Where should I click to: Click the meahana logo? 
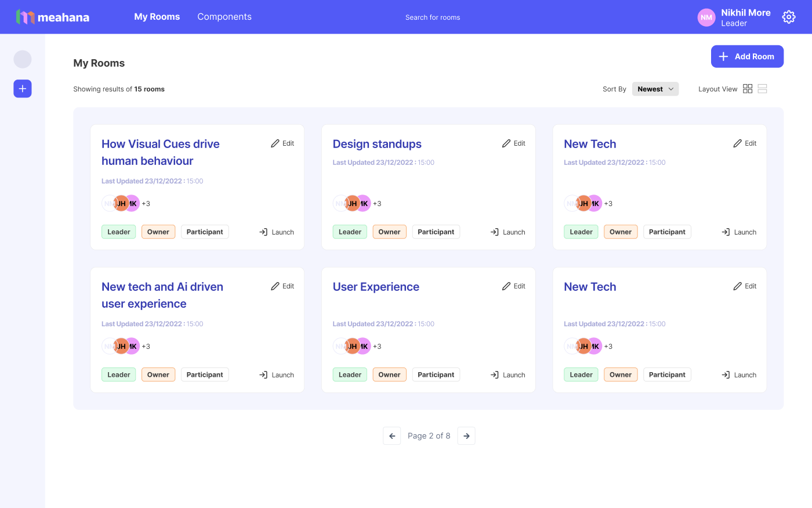(x=53, y=17)
